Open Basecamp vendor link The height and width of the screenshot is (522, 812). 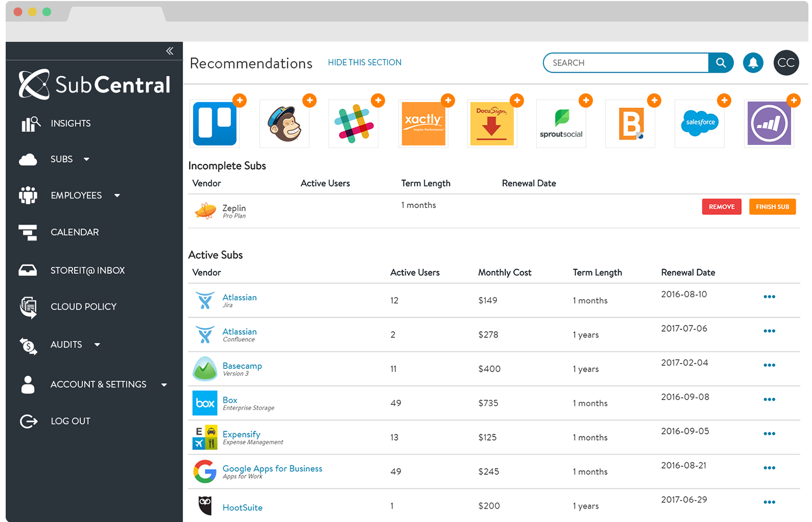(242, 366)
